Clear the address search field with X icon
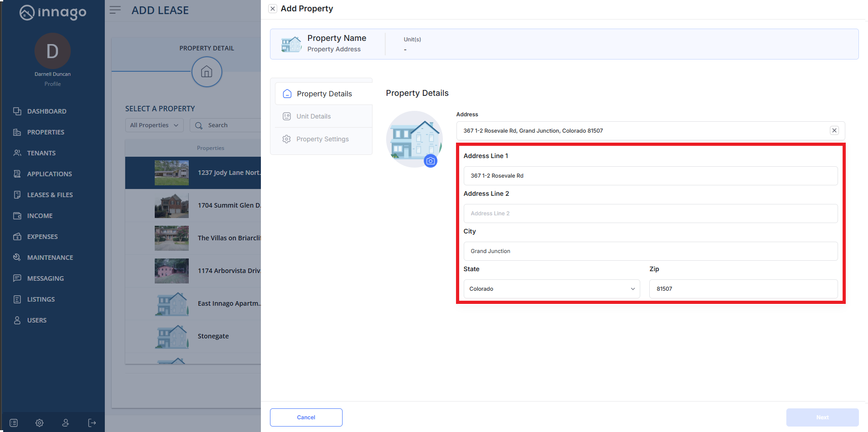 (834, 130)
